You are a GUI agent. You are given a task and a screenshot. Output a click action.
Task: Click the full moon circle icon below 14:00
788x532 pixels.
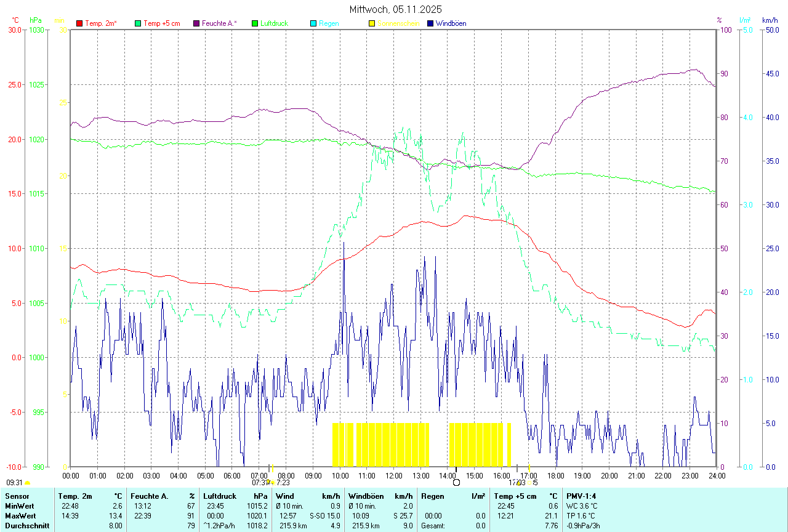[x=456, y=483]
